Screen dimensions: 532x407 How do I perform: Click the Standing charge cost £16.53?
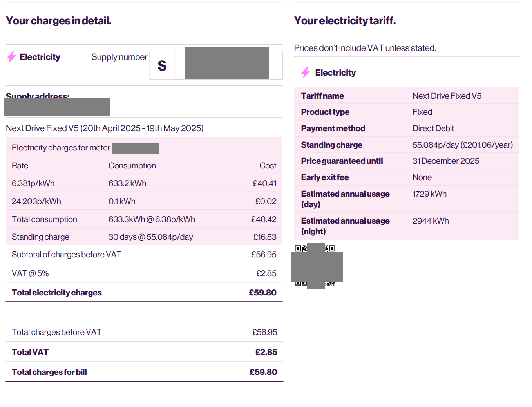tap(265, 237)
